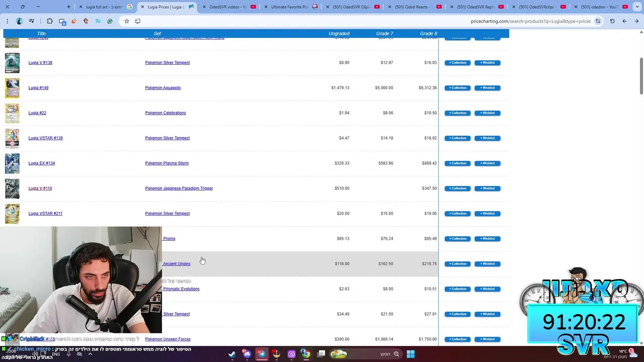Screen dimensions: 644x362
Task: Add Lugia EX #134 to Wishlist
Action: click(488, 163)
